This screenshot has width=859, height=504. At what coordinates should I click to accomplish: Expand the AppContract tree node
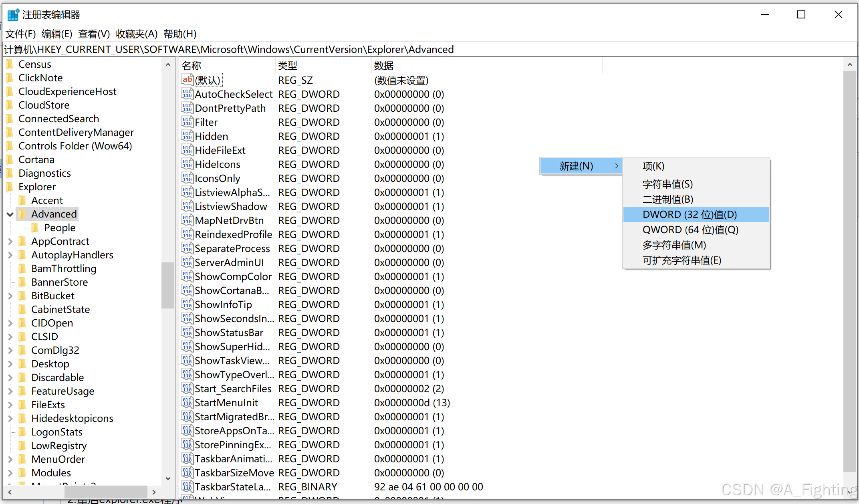pyautogui.click(x=10, y=242)
